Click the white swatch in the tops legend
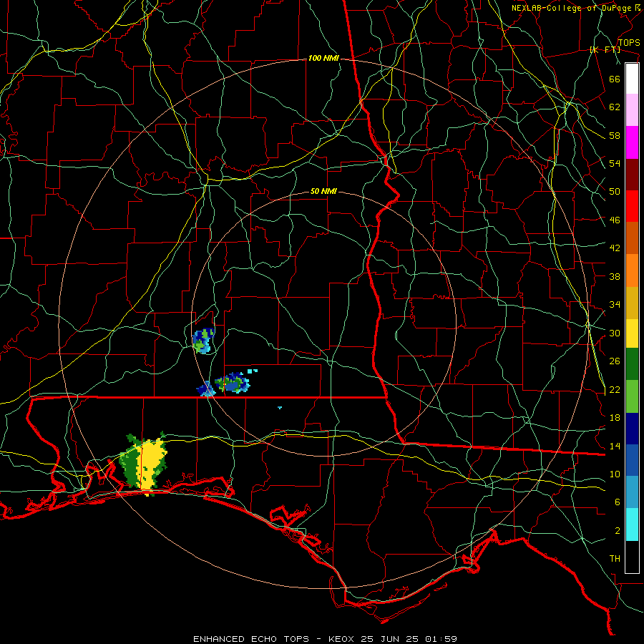The height and width of the screenshot is (644, 644). point(632,79)
